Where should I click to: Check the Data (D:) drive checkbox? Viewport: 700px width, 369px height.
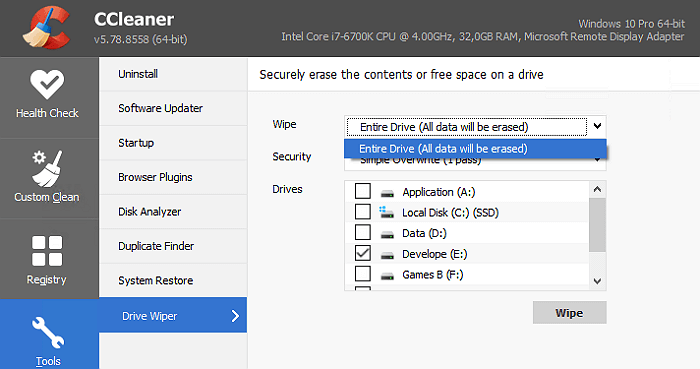pos(362,232)
